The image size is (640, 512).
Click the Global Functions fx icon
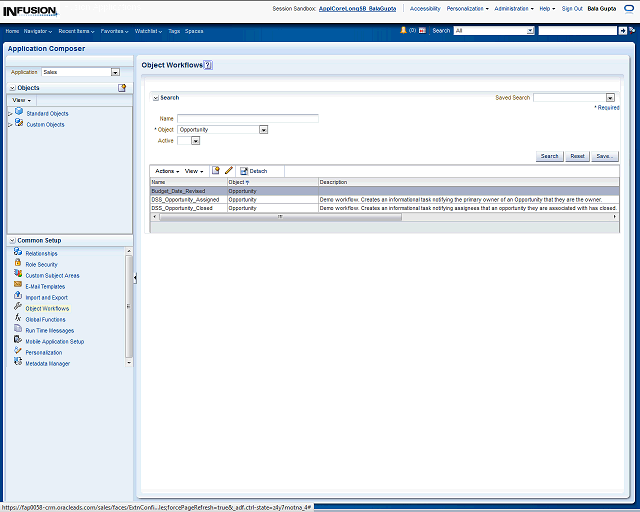(18, 319)
